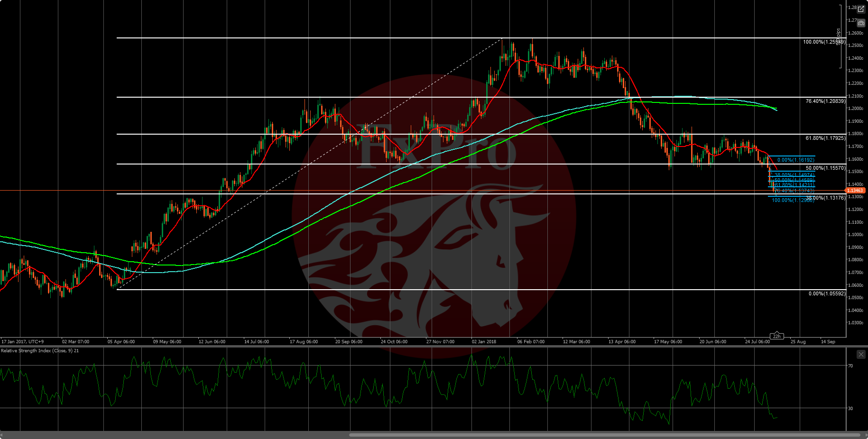Viewport: 868px width, 439px height.
Task: Click the 1.1600 price axis label
Action: point(856,159)
